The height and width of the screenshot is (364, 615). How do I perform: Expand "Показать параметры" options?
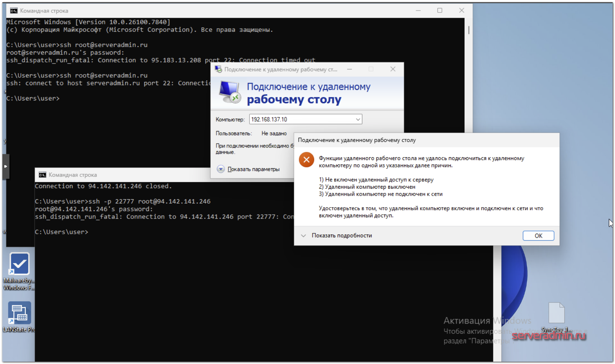click(x=221, y=169)
